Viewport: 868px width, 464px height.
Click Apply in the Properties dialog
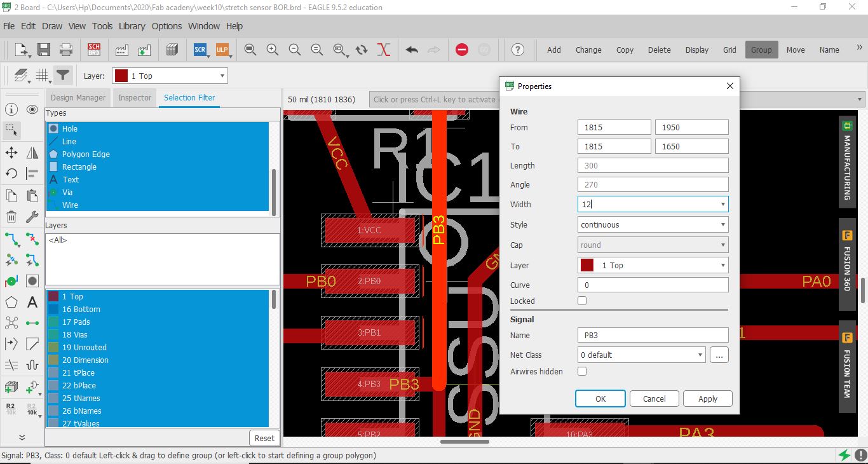(708, 399)
